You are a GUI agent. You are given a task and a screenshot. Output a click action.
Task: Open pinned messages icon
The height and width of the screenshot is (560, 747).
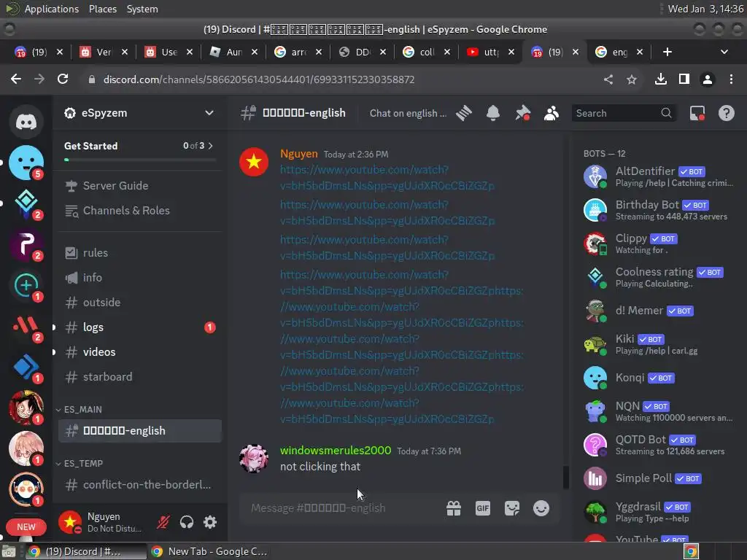[522, 113]
